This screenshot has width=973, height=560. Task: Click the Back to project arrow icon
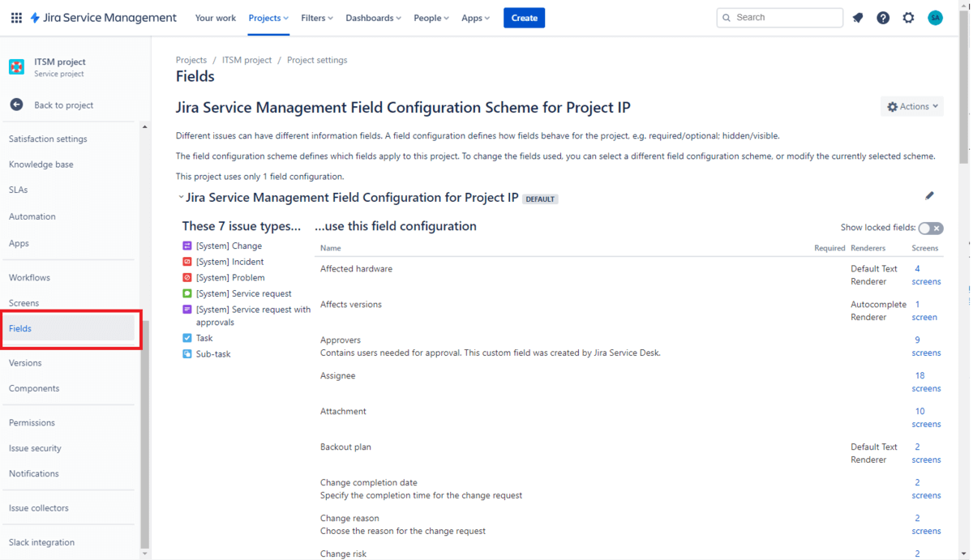(x=16, y=105)
